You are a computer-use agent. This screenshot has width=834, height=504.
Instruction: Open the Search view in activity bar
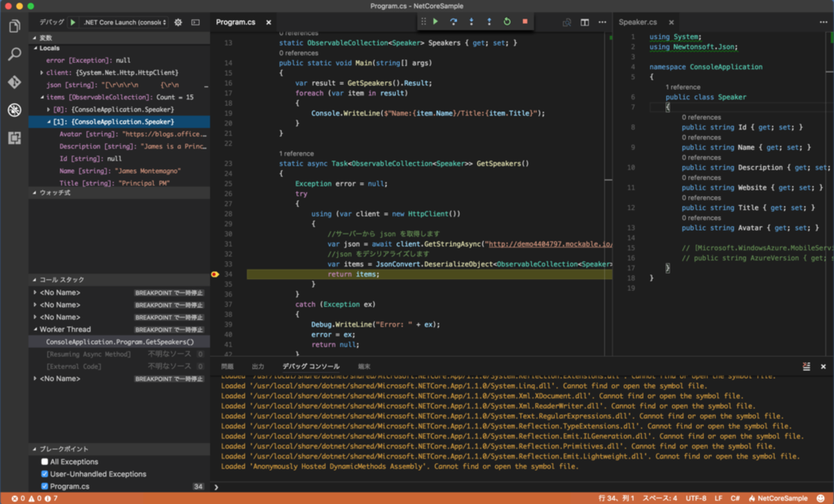[x=14, y=54]
